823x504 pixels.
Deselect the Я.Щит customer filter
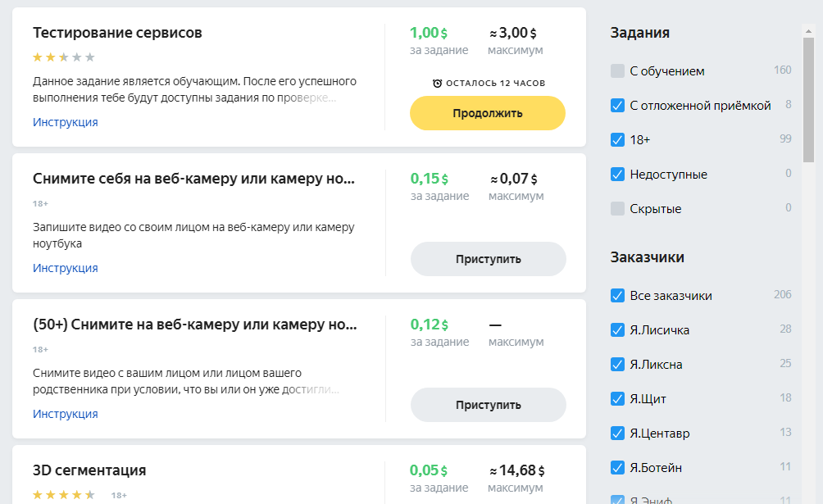(x=618, y=399)
